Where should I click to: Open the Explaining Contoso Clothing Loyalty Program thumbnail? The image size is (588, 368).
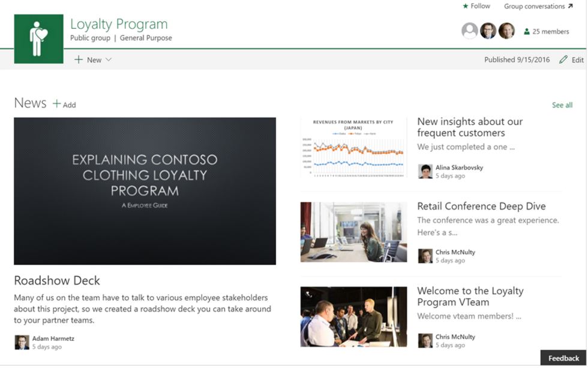click(x=145, y=191)
